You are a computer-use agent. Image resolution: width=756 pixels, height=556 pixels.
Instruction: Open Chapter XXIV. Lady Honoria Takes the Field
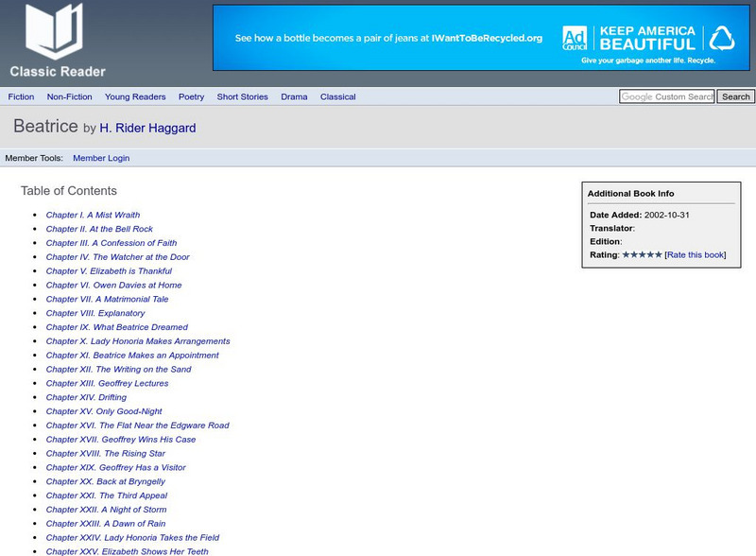tap(132, 537)
